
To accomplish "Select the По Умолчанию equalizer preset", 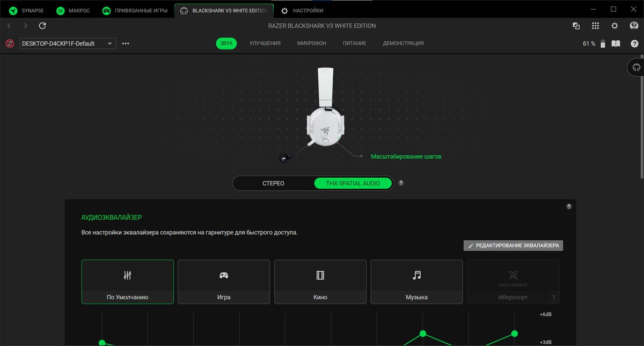I will pos(128,282).
